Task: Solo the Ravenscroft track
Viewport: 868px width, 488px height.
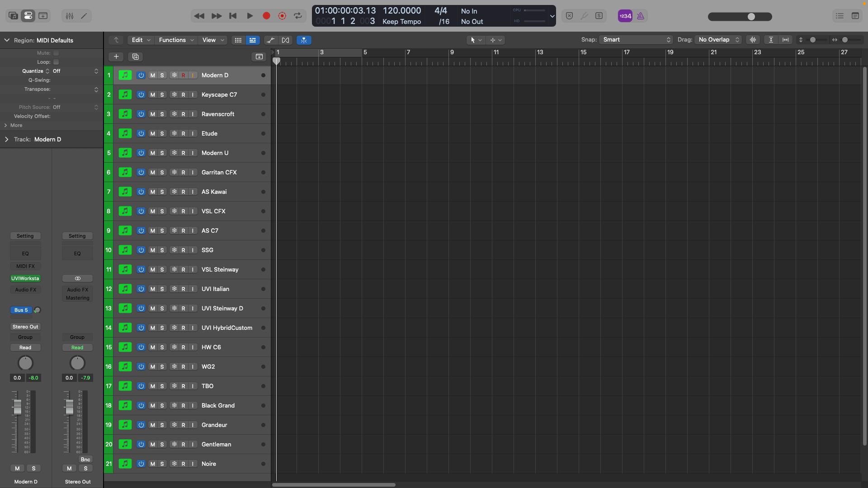Action: point(162,114)
